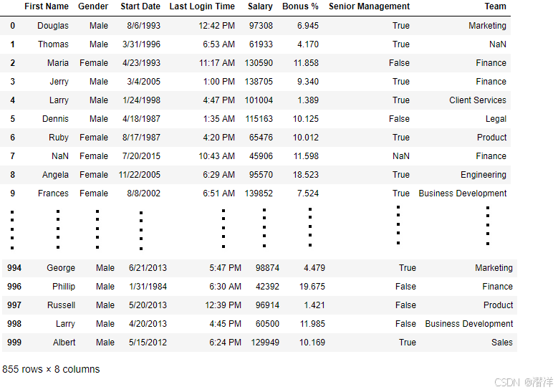Click NaN team cell in Thomas's row
The width and height of the screenshot is (558, 392).
[x=498, y=44]
